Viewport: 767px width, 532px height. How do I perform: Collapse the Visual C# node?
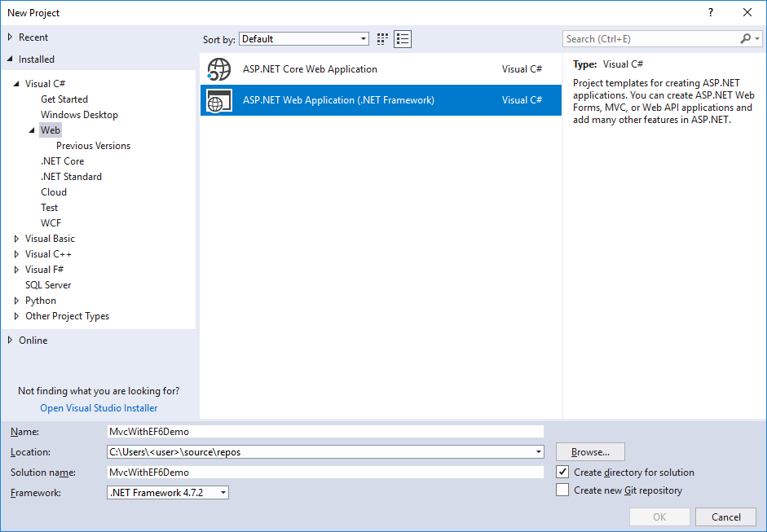click(16, 84)
